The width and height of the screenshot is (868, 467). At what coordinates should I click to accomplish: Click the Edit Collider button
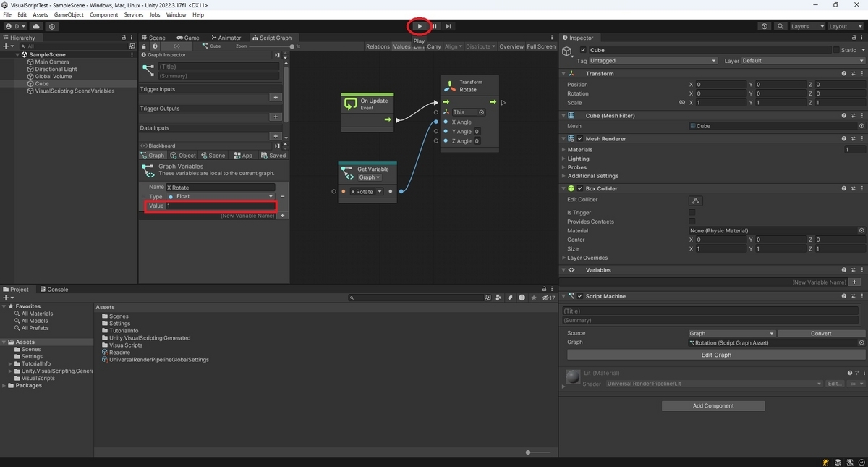tap(696, 201)
